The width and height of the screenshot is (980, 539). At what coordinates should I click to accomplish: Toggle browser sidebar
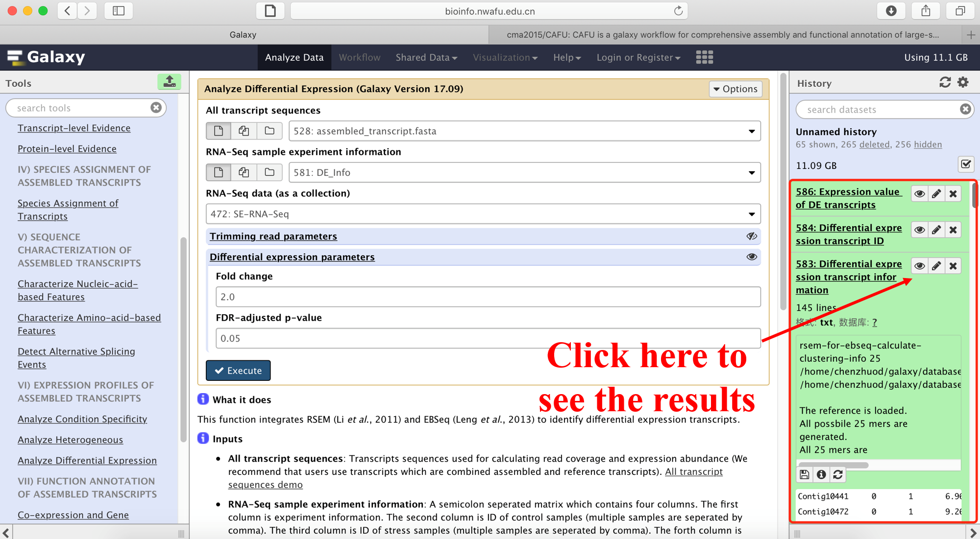point(119,11)
